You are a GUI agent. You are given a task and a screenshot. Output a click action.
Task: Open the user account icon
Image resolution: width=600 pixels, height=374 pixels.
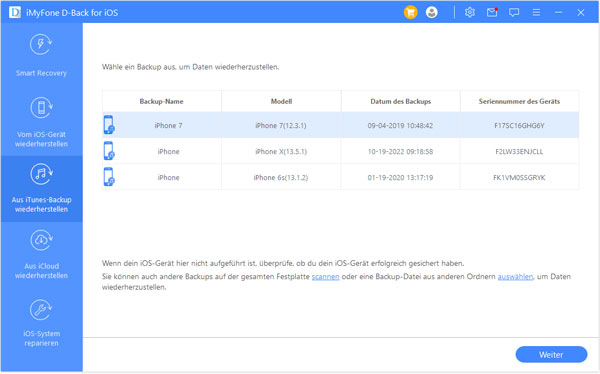[432, 13]
